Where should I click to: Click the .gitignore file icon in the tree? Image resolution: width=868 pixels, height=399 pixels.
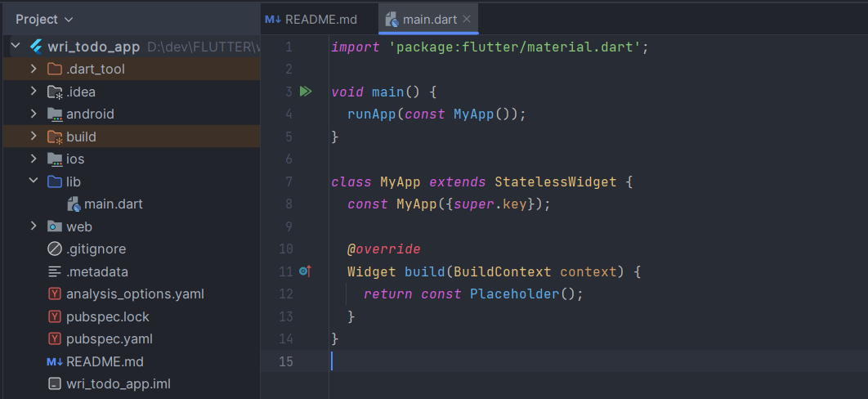[x=55, y=249]
